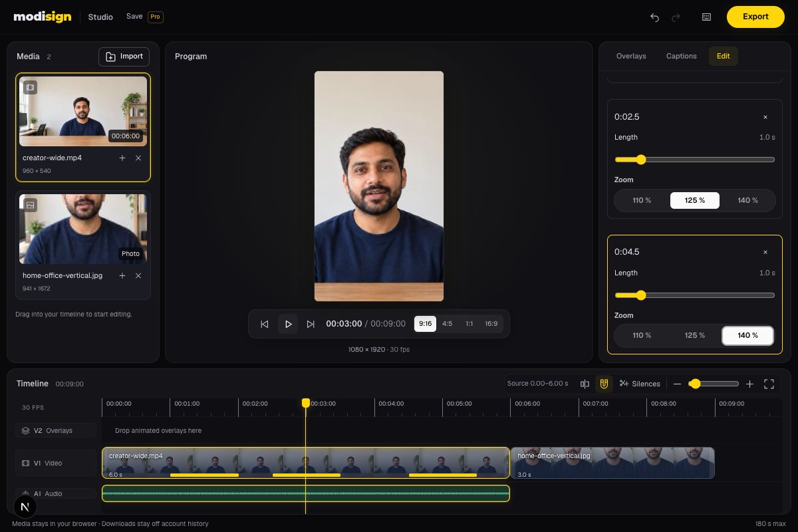Screen dimensions: 798x532
Task: Set 0:04.5 zoom to 140 %
Action: (747, 336)
